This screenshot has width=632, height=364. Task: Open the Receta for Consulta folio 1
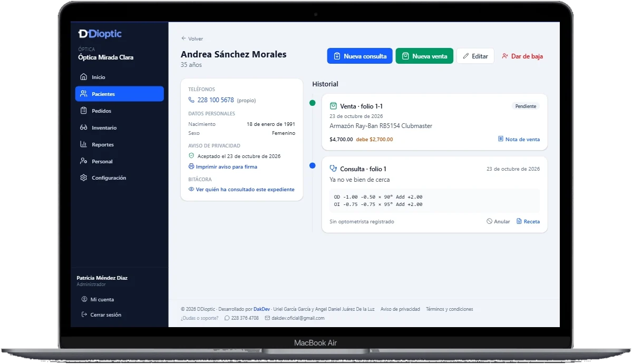click(x=528, y=221)
